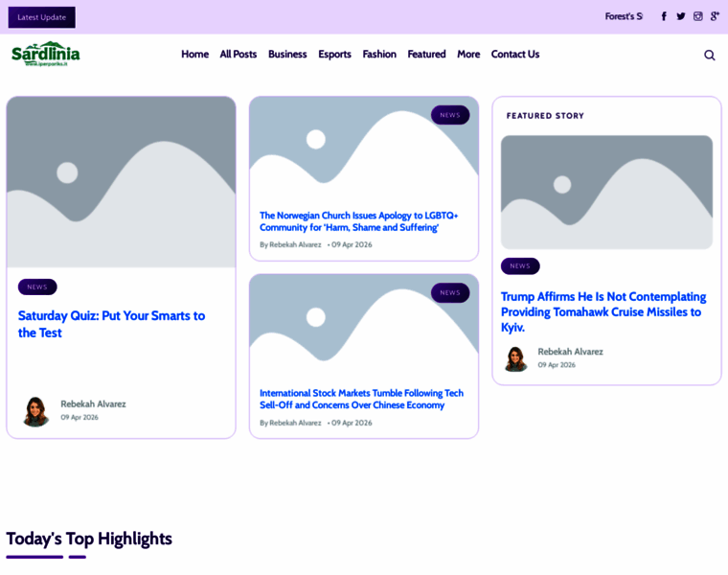Viewport: 728px width, 575px height.
Task: Open the Instagram social icon
Action: click(x=697, y=16)
